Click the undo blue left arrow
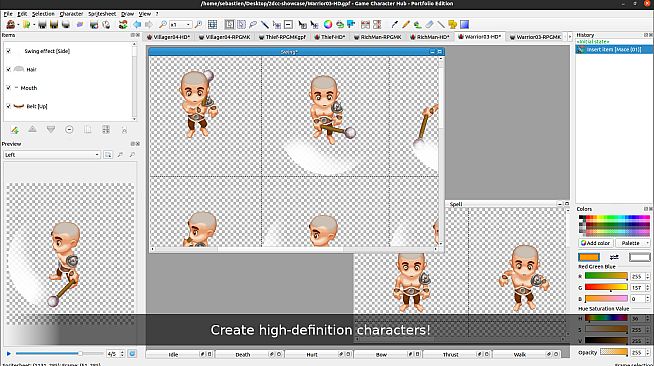This screenshot has width=654, height=366. (137, 25)
